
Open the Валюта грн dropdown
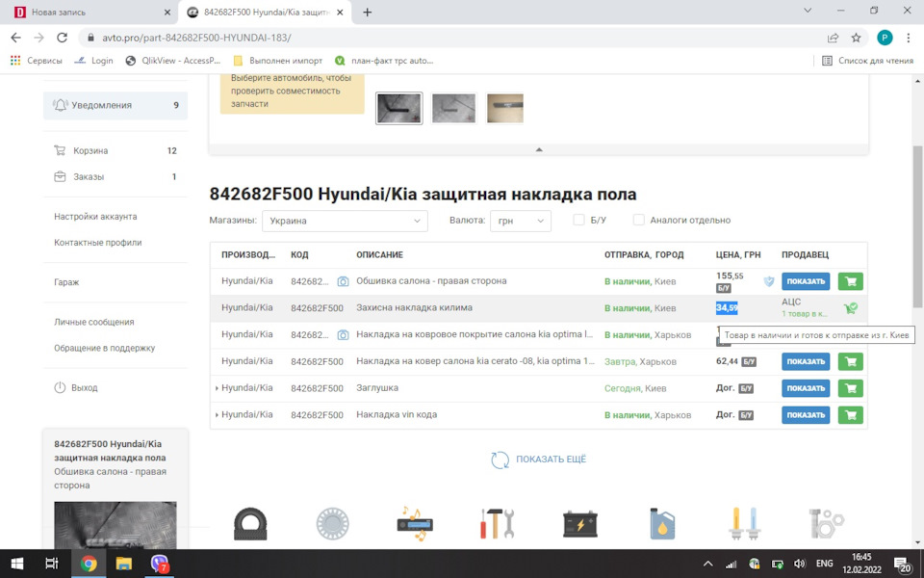tap(521, 221)
